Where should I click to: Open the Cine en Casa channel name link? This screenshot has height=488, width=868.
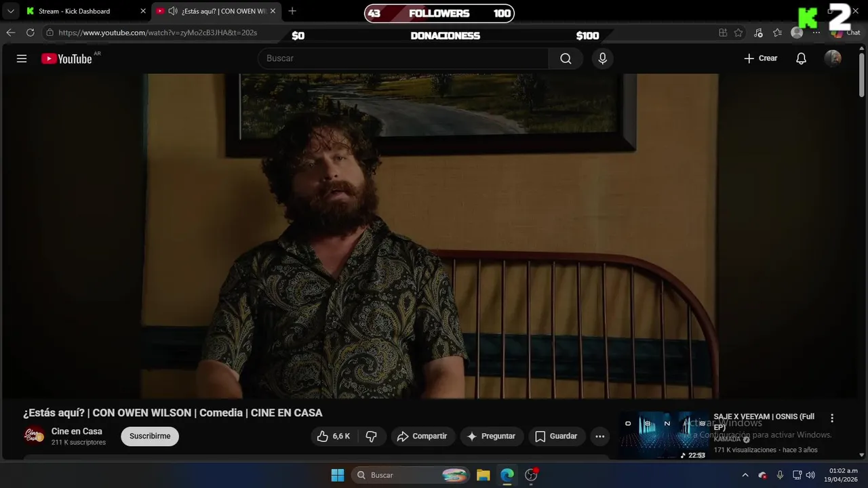pos(77,431)
